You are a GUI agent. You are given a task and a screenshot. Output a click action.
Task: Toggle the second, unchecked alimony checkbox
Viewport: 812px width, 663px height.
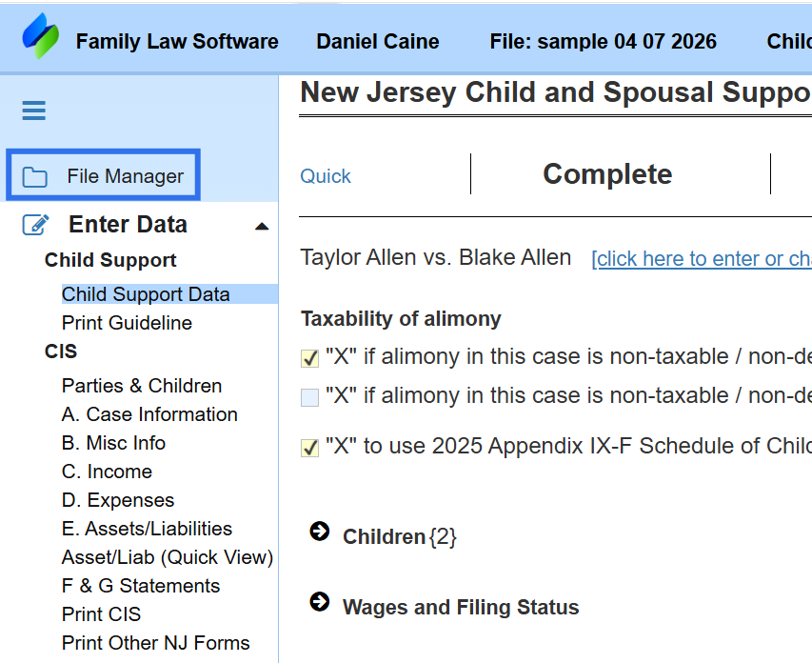tap(309, 397)
